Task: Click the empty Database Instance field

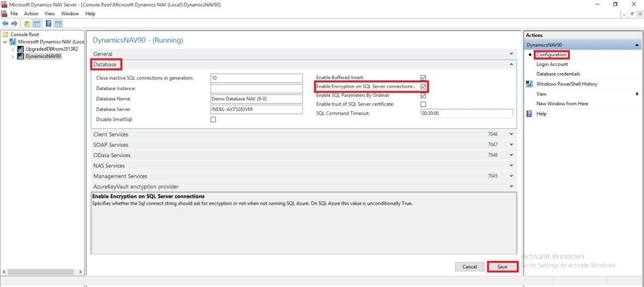Action: click(257, 88)
